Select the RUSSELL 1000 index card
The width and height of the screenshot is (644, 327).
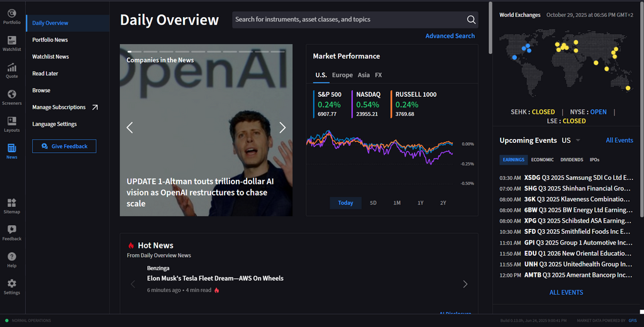415,104
